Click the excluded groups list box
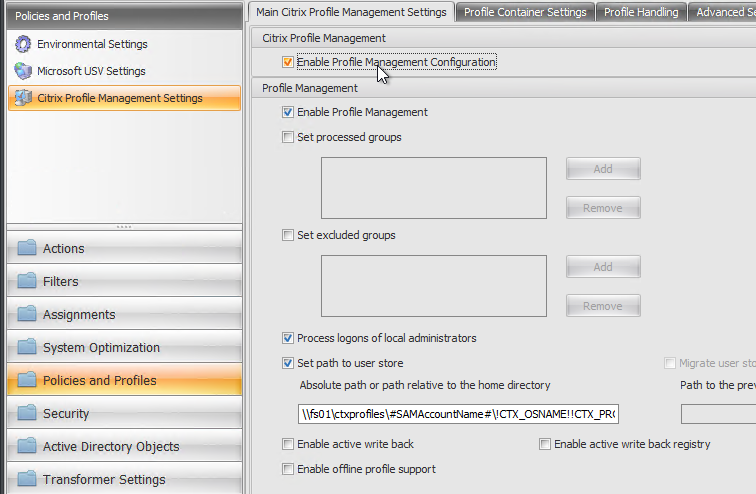 click(x=434, y=286)
